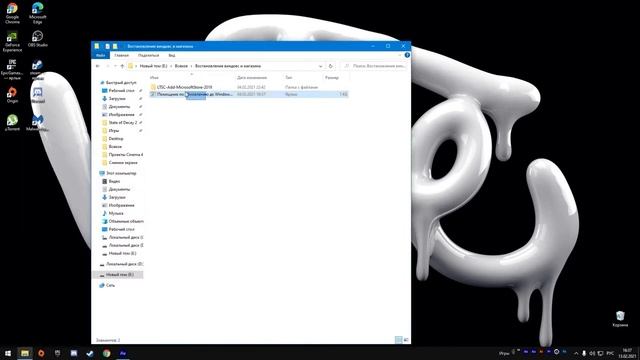Select the uTorrent desktop icon
The image size is (640, 360).
point(12,122)
